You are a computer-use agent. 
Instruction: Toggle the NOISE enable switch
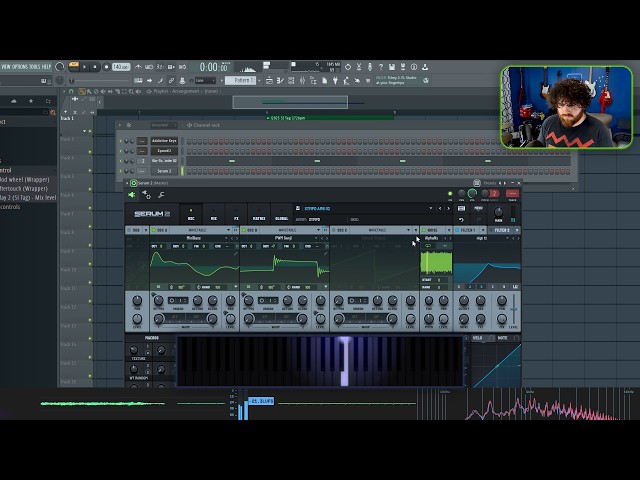[424, 230]
